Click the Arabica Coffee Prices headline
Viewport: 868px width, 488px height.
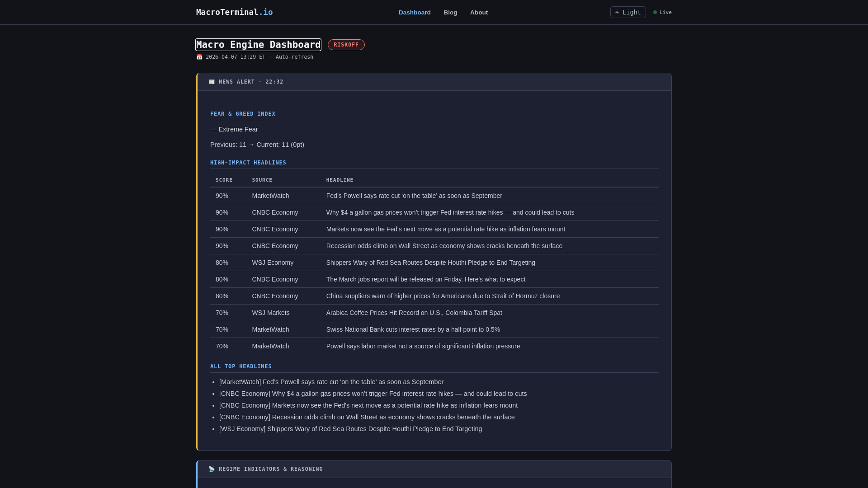(x=414, y=313)
